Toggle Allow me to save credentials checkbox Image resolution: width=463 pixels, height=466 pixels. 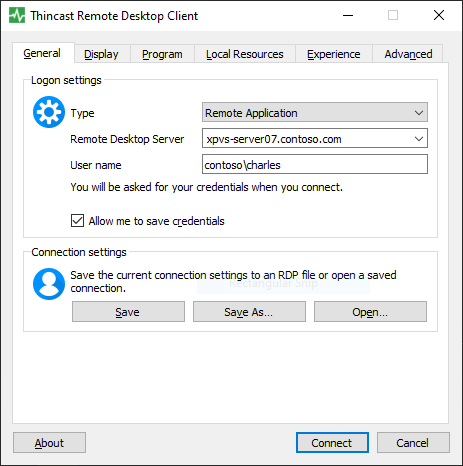click(x=77, y=221)
